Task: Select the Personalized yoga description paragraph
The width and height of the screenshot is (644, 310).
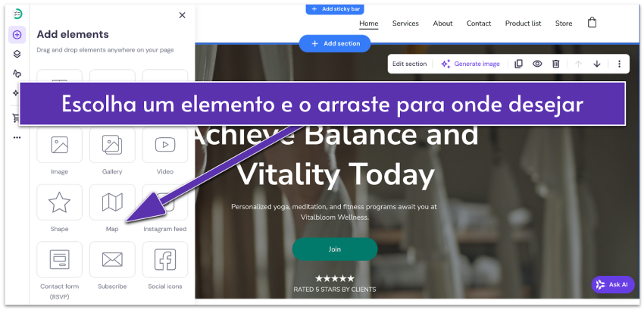Action: (x=334, y=212)
